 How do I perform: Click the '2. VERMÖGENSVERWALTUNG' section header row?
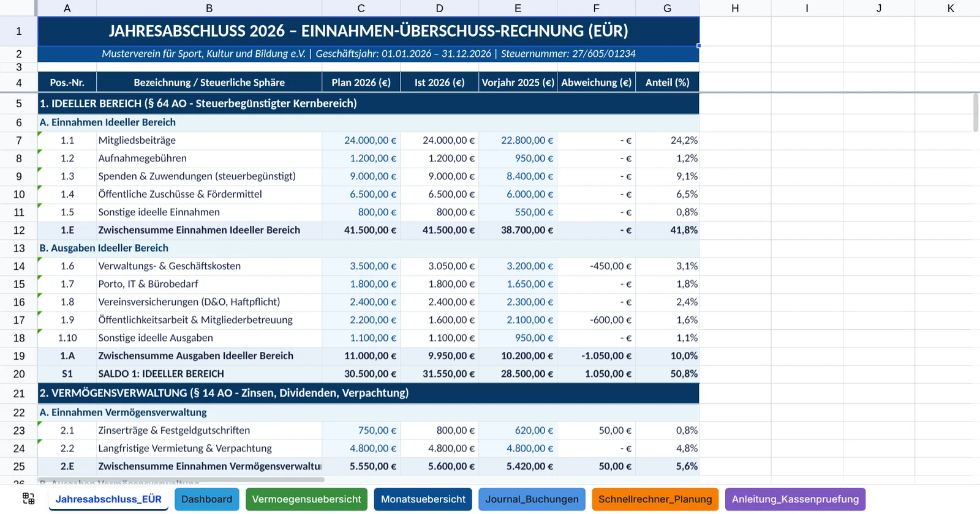368,393
